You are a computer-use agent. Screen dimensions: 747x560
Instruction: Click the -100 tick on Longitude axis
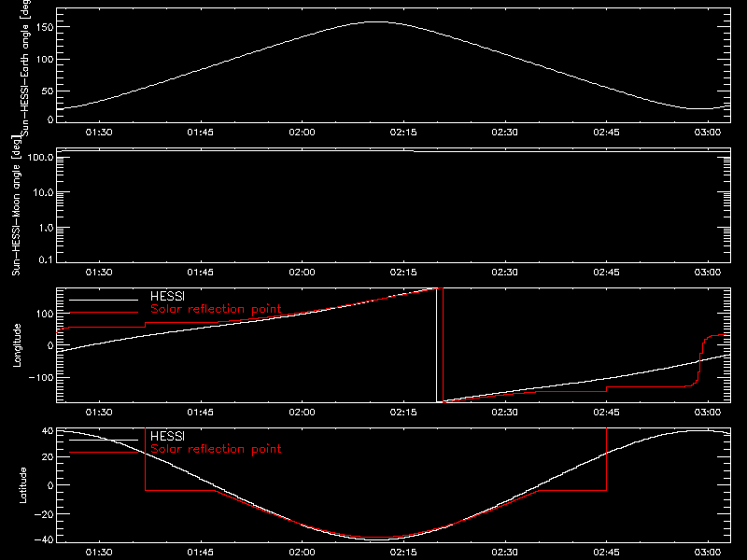pyautogui.click(x=41, y=377)
